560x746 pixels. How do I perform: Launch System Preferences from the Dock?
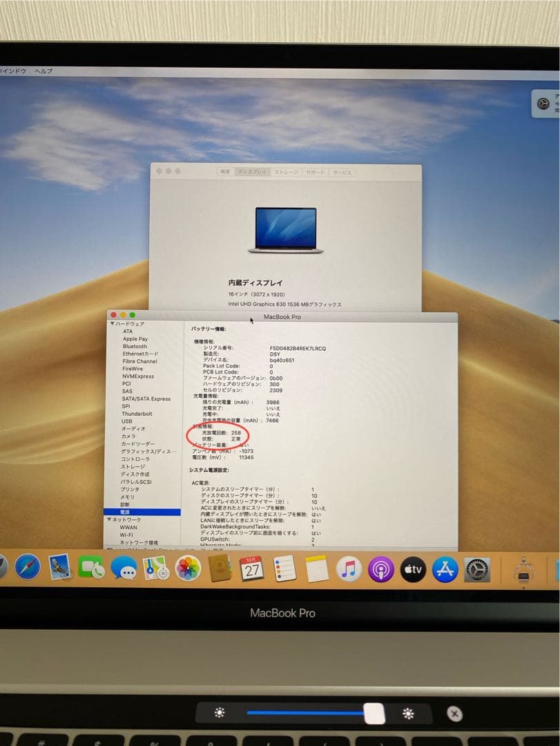[476, 568]
